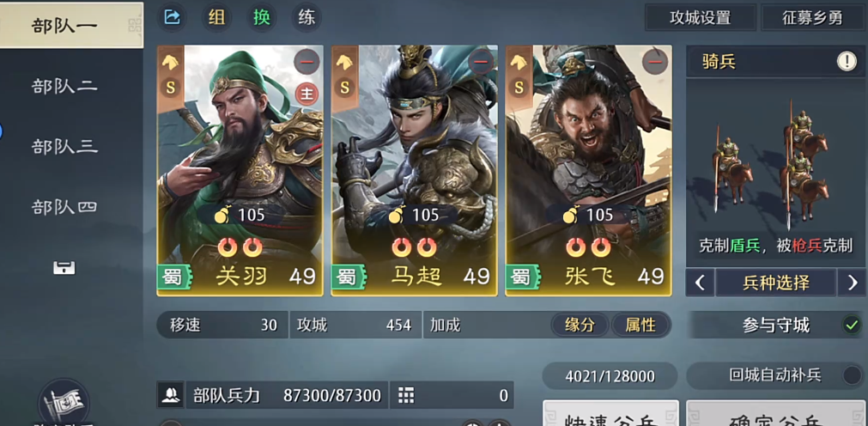This screenshot has width=868, height=426.
Task: Open the 组 team grouping icon
Action: click(x=216, y=18)
